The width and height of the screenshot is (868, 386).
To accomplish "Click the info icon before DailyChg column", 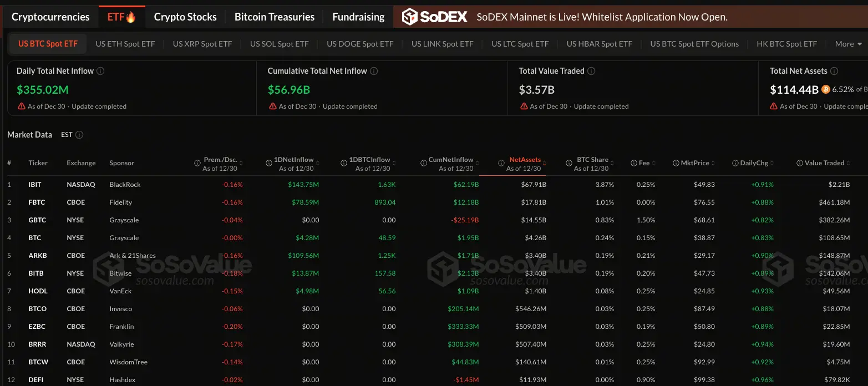I will pyautogui.click(x=735, y=163).
